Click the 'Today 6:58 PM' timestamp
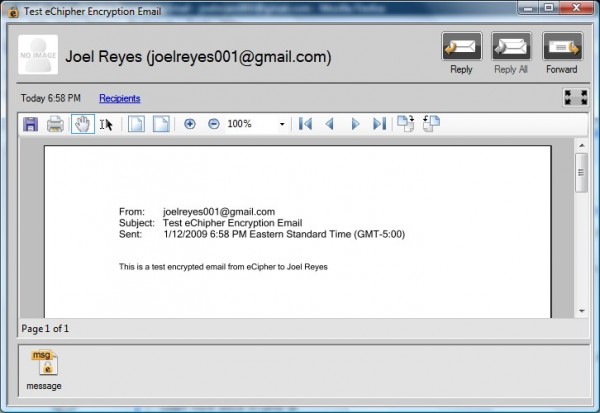This screenshot has width=600, height=413. [x=51, y=98]
